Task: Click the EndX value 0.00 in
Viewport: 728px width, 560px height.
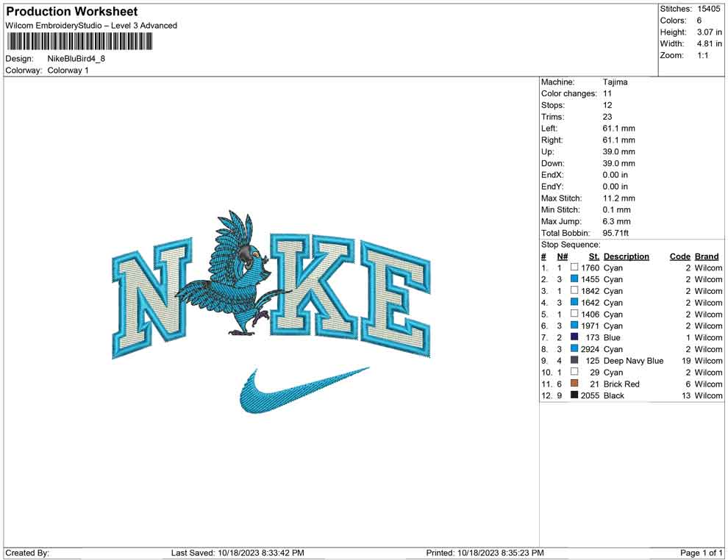Action: coord(615,175)
